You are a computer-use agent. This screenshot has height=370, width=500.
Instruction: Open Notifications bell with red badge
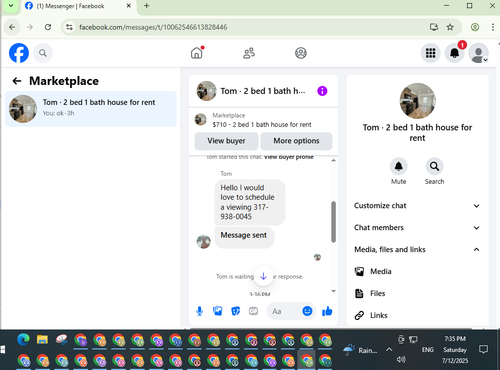coord(455,53)
